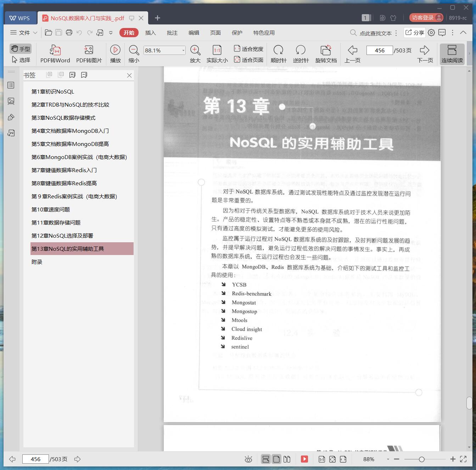Expand all bookmarks icon in 书签 panel

(x=49, y=75)
